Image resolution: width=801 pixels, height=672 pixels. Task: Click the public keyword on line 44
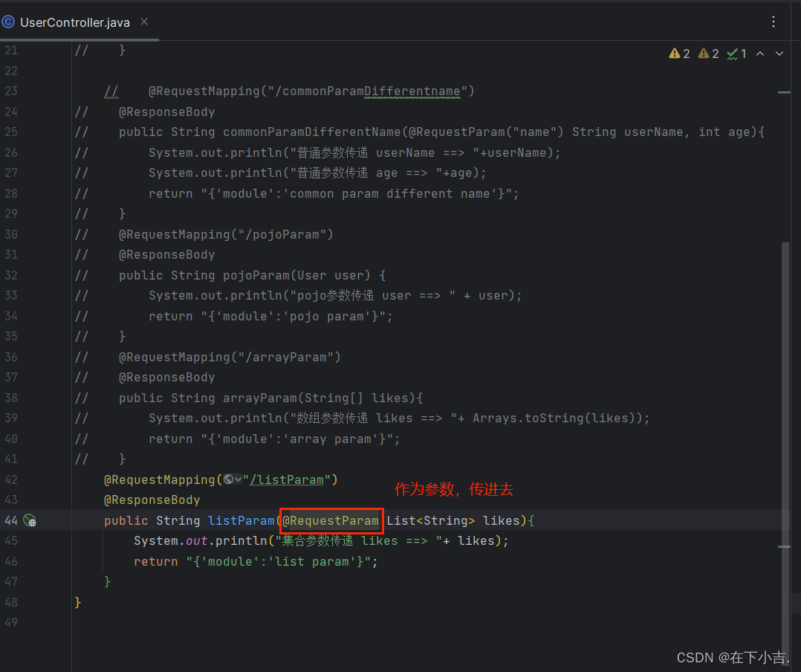pyautogui.click(x=126, y=521)
